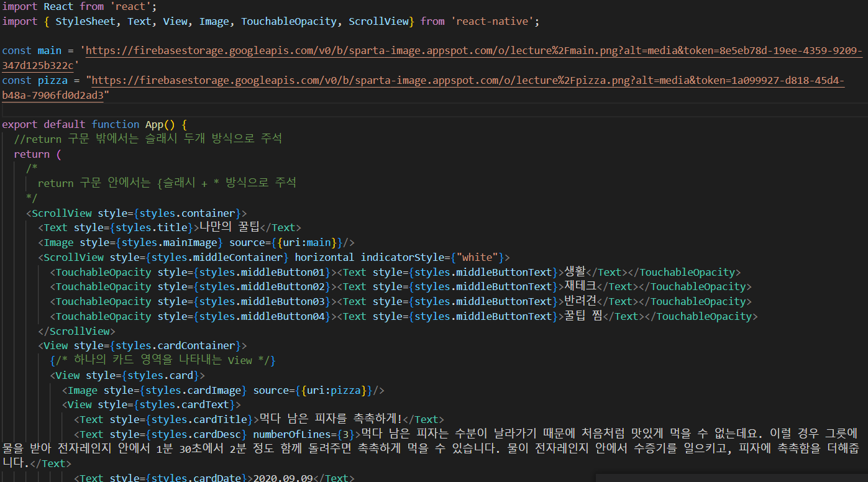Click the "white" string value
The image size is (868, 482).
pos(478,257)
